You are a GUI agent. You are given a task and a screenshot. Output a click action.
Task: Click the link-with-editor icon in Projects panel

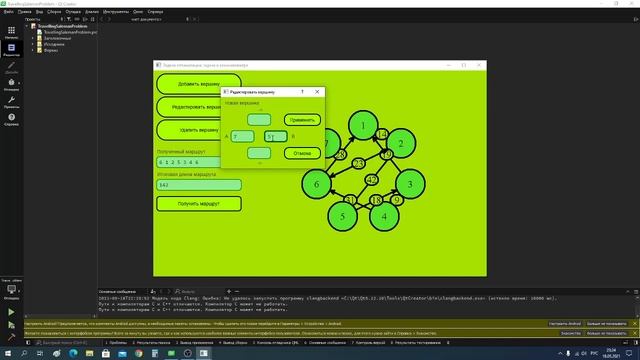(x=77, y=19)
